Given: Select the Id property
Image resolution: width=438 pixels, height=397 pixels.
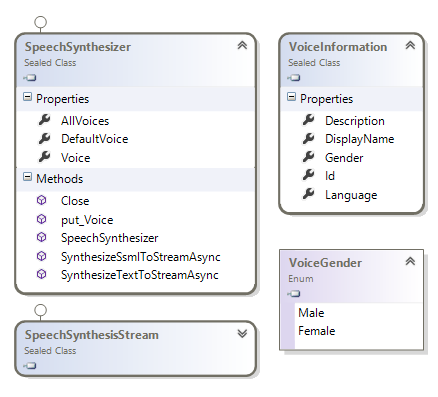Looking at the screenshot, I should pos(330,176).
